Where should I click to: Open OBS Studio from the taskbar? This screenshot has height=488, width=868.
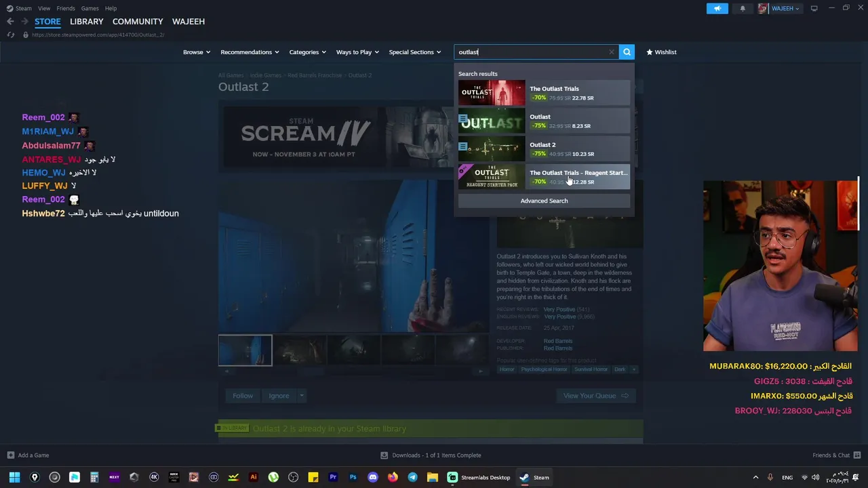coord(293,477)
